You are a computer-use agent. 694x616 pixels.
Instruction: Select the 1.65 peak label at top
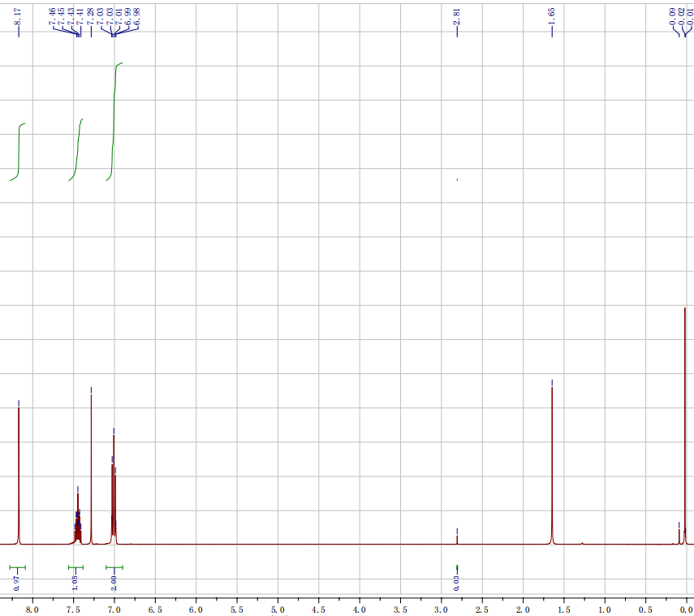click(x=552, y=16)
